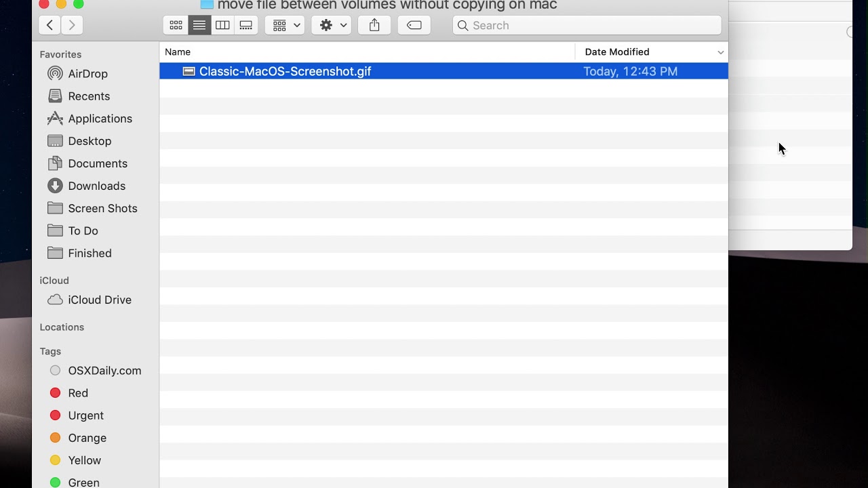Go forward with the right chevron
The image size is (868, 488).
tap(72, 25)
